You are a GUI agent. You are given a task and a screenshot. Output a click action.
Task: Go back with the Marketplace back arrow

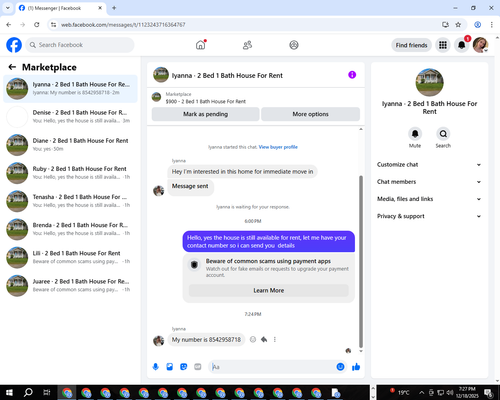(x=12, y=67)
